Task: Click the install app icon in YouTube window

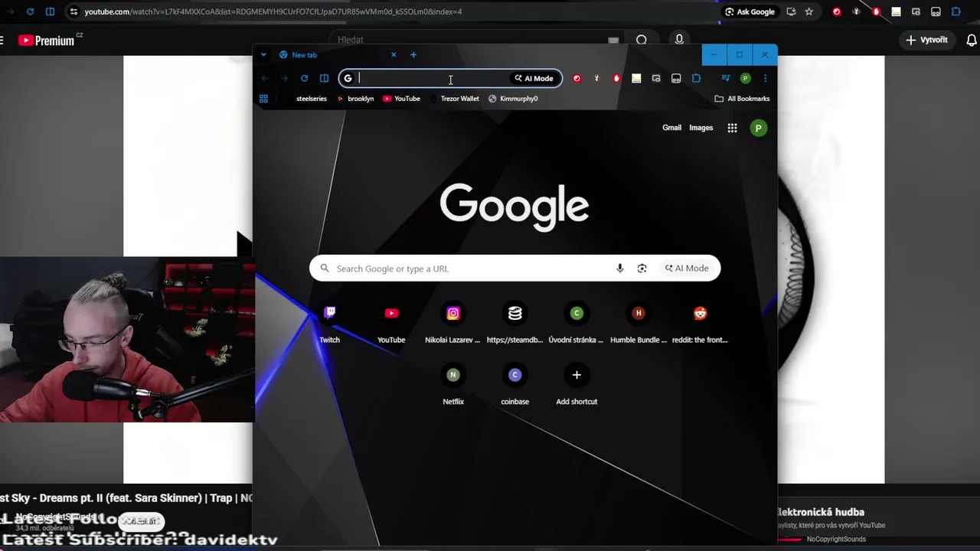Action: coord(791,11)
